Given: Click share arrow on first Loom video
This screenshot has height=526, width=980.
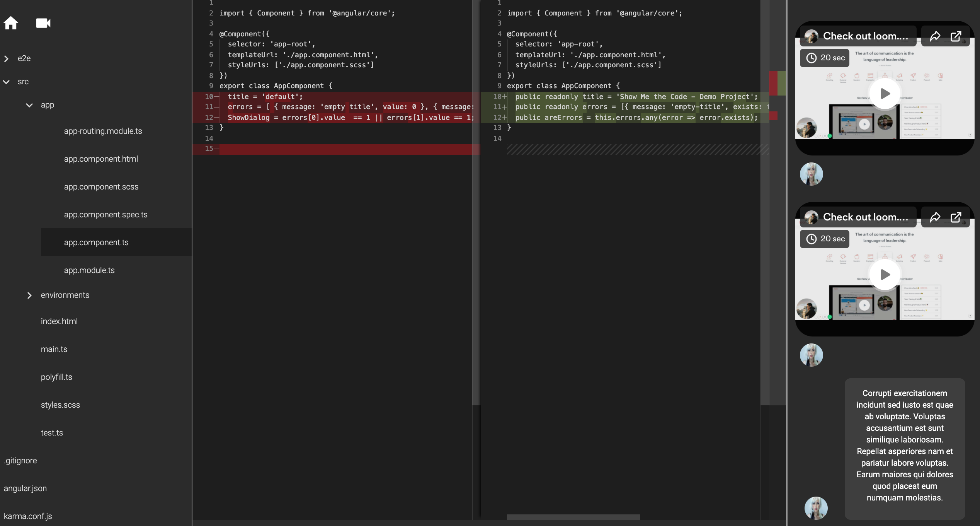Looking at the screenshot, I should click(x=935, y=36).
